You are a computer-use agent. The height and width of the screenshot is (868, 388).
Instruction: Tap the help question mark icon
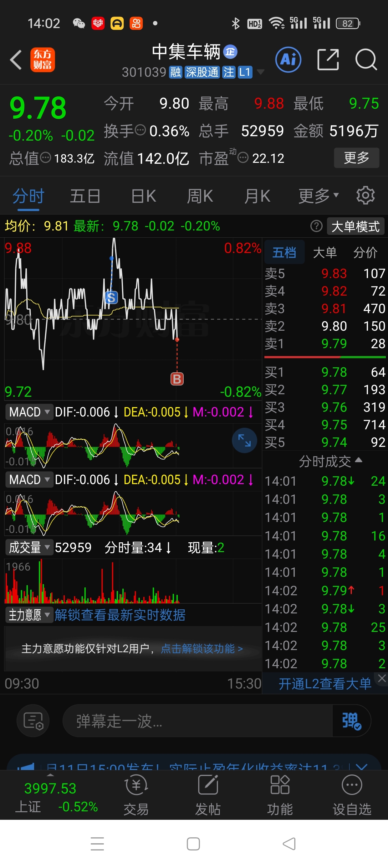(316, 226)
